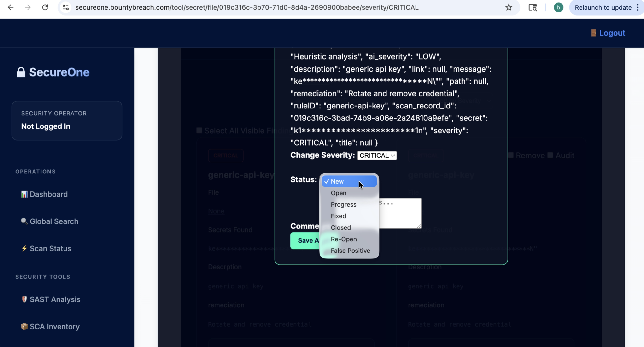Select New status option
644x347 pixels.
tap(349, 181)
